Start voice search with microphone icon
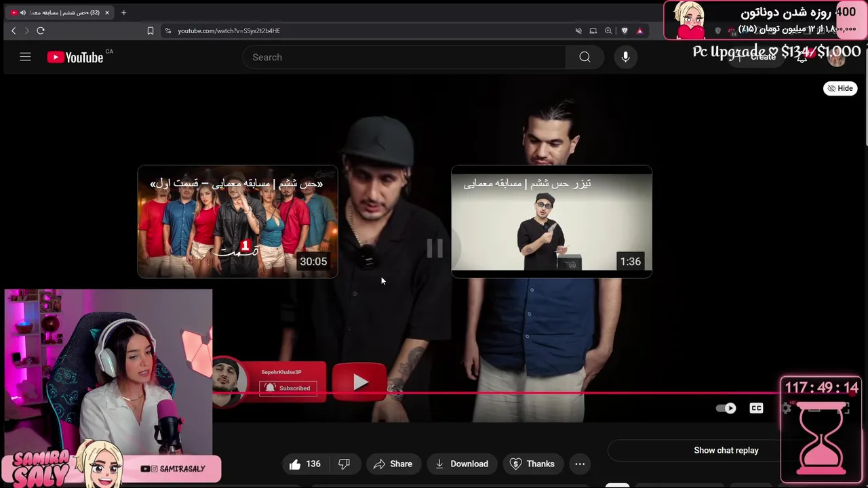 625,58
